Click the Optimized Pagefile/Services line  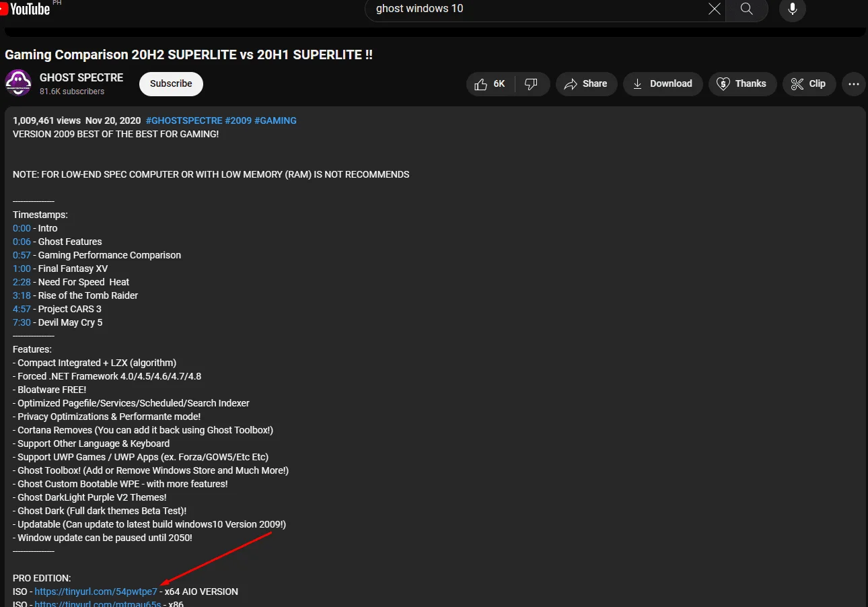(131, 403)
